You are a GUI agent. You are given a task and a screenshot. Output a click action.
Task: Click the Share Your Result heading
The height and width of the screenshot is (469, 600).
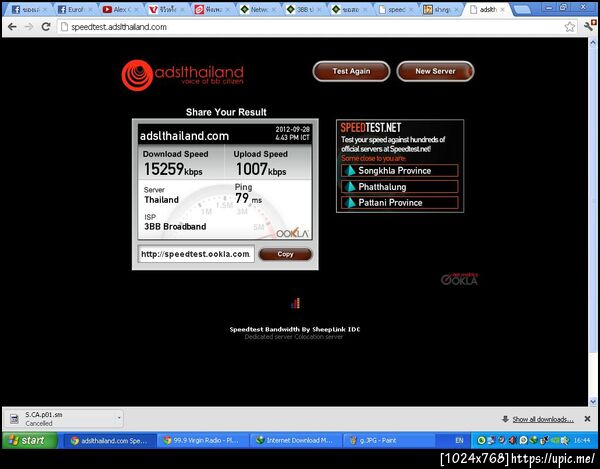coord(226,112)
